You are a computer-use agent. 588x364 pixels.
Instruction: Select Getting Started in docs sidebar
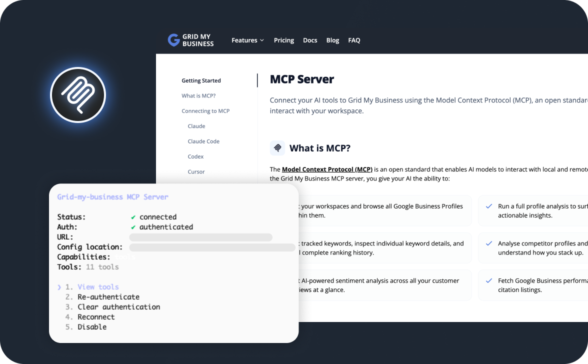click(201, 80)
